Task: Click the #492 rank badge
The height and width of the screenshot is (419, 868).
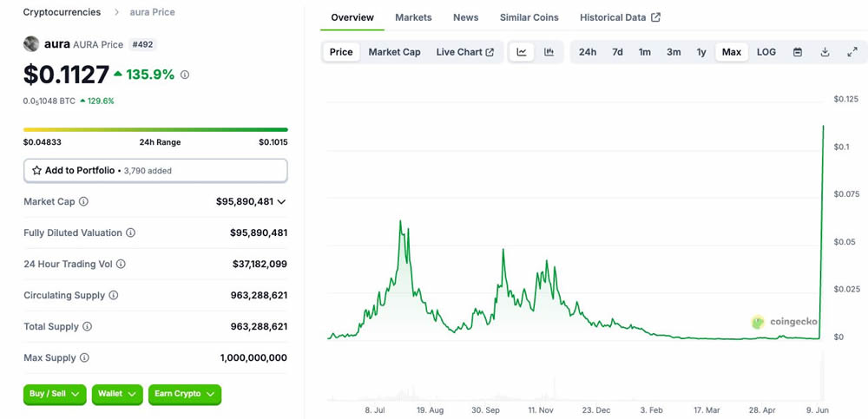Action: click(143, 44)
